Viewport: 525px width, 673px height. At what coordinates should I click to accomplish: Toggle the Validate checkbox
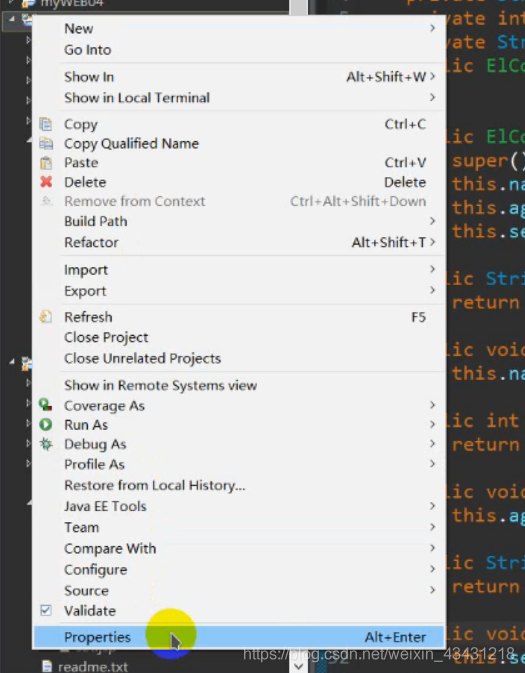click(x=46, y=610)
